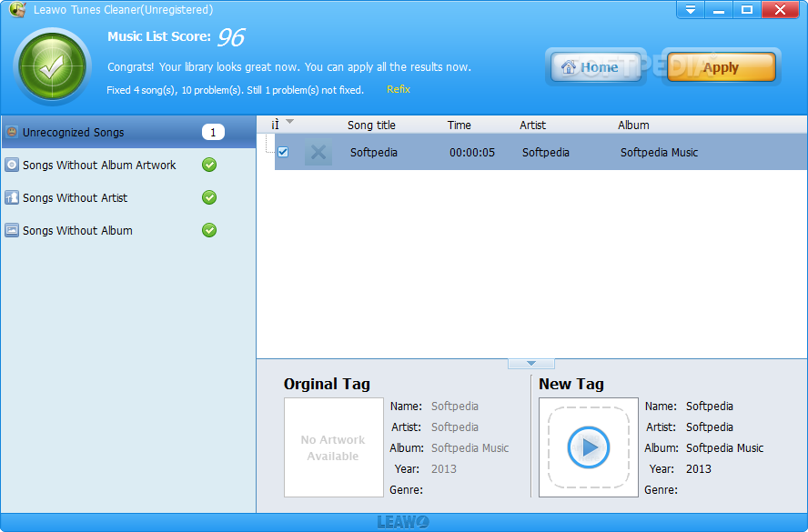Sort by Artist column header
Image resolution: width=808 pixels, height=532 pixels.
point(532,125)
